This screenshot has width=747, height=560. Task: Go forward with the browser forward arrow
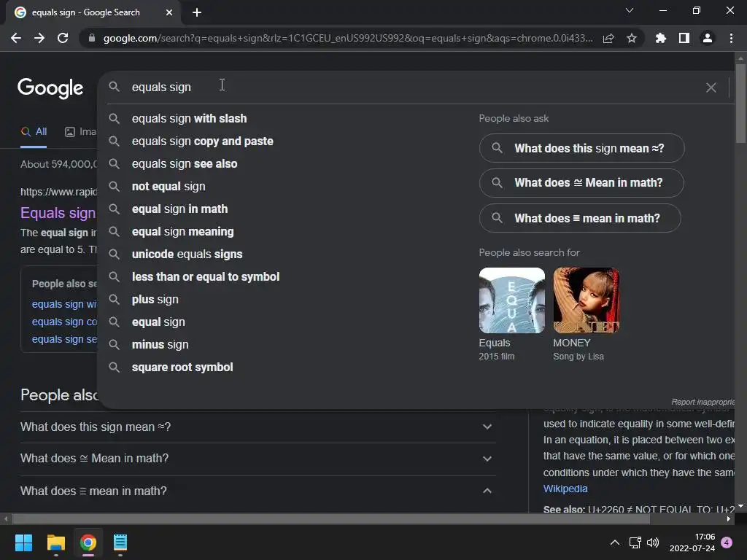[x=39, y=38]
